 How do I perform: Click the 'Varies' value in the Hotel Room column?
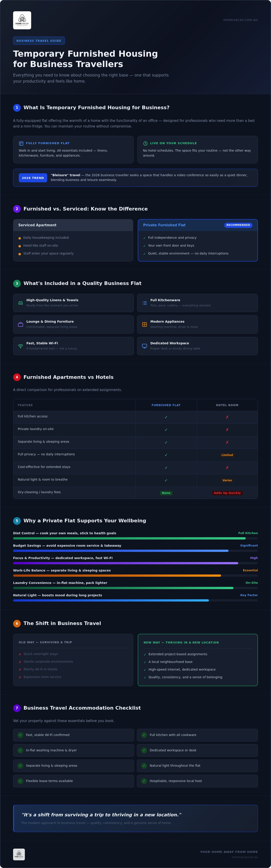pyautogui.click(x=227, y=480)
